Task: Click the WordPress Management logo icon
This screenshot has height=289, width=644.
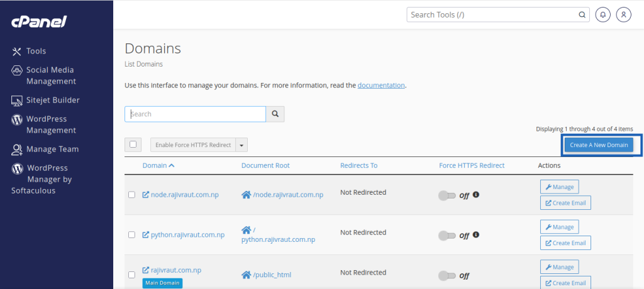Action: (16, 119)
